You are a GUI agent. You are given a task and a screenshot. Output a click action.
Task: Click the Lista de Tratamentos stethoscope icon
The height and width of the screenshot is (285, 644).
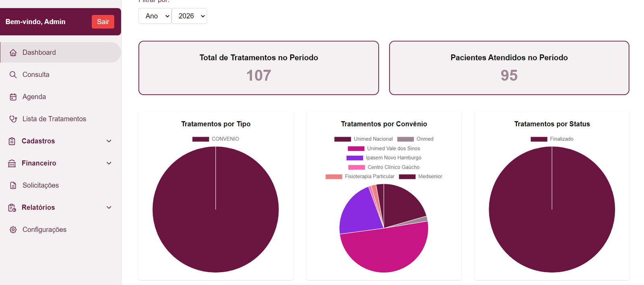click(x=13, y=119)
